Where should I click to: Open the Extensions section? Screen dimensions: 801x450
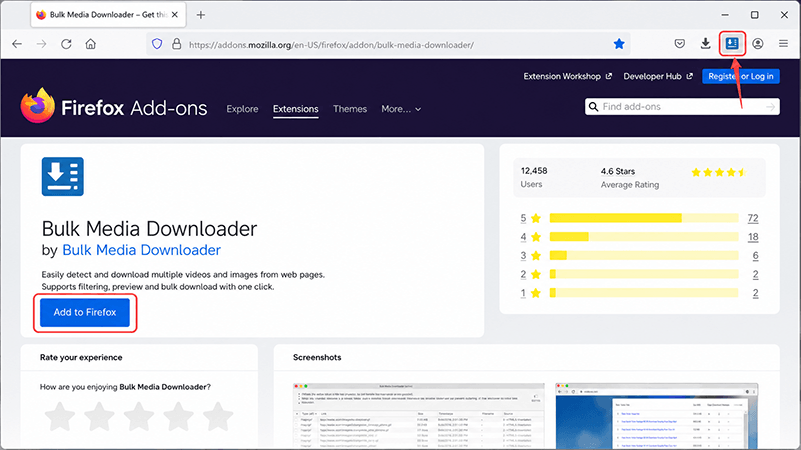pyautogui.click(x=295, y=109)
